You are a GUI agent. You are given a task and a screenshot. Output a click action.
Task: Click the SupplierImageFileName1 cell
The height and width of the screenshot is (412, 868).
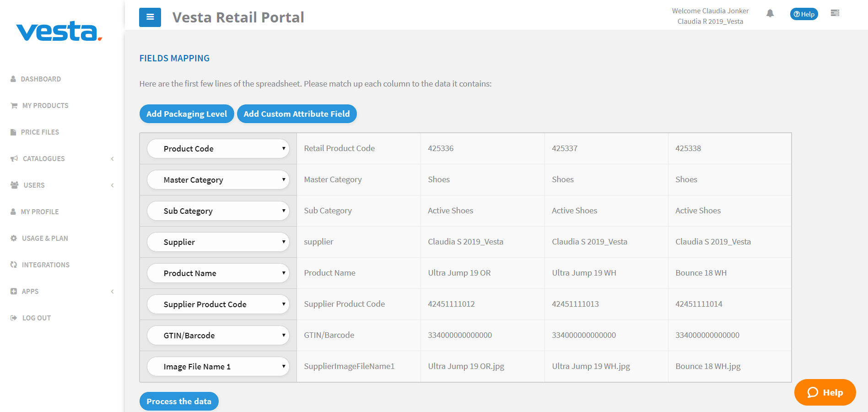(359, 366)
